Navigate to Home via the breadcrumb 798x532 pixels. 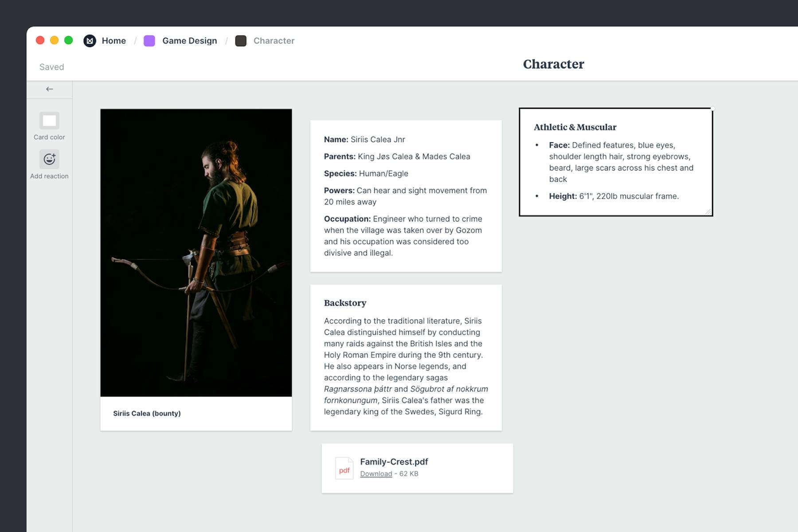pos(113,40)
